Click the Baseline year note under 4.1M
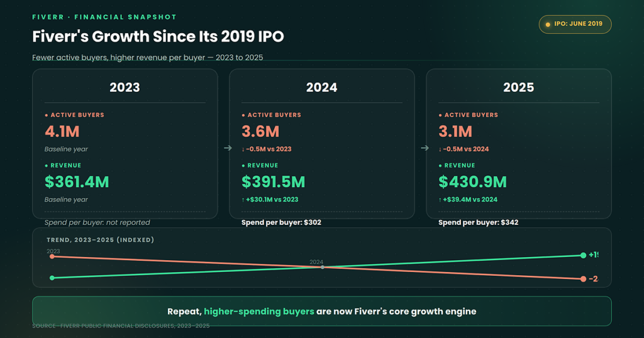This screenshot has height=338, width=644. pyautogui.click(x=66, y=149)
